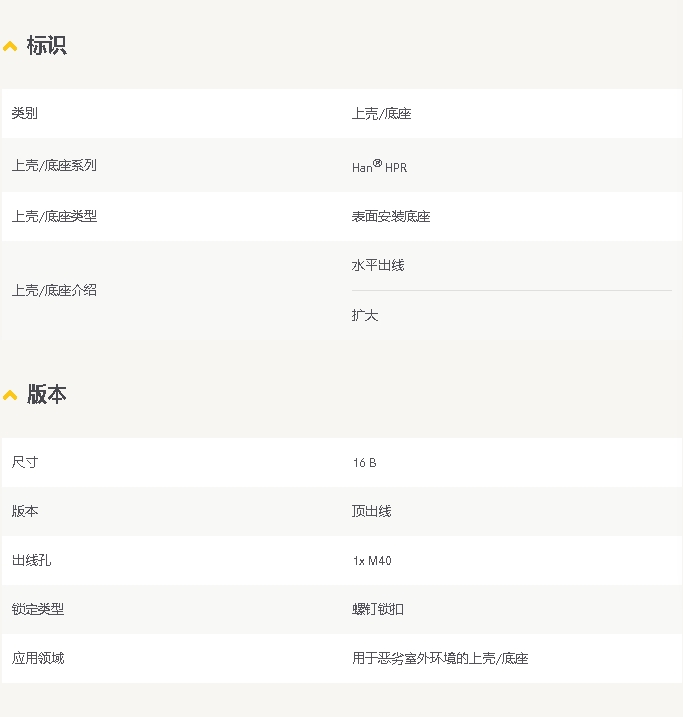Image resolution: width=683 pixels, height=717 pixels.
Task: Click the 水平出线 description value
Action: pyautogui.click(x=378, y=265)
